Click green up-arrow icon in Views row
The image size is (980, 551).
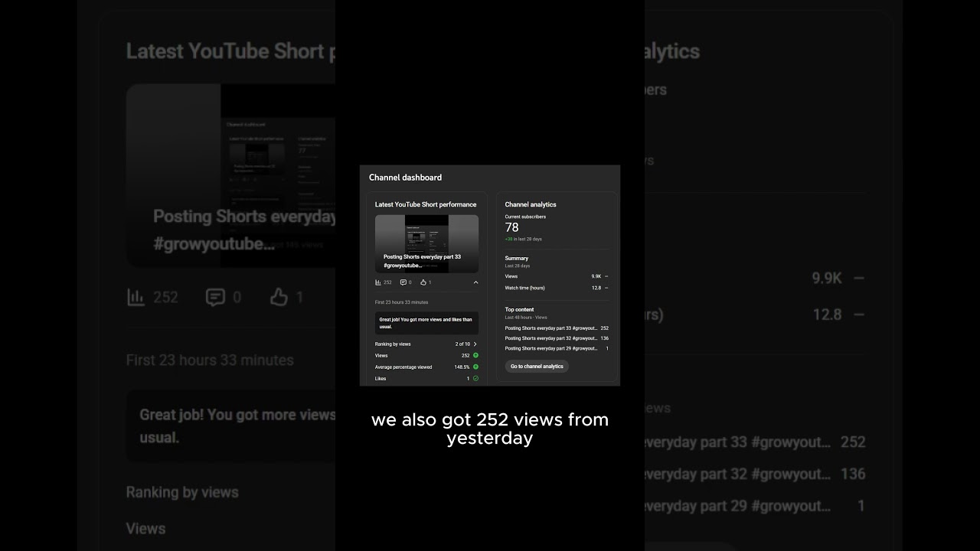pos(475,356)
